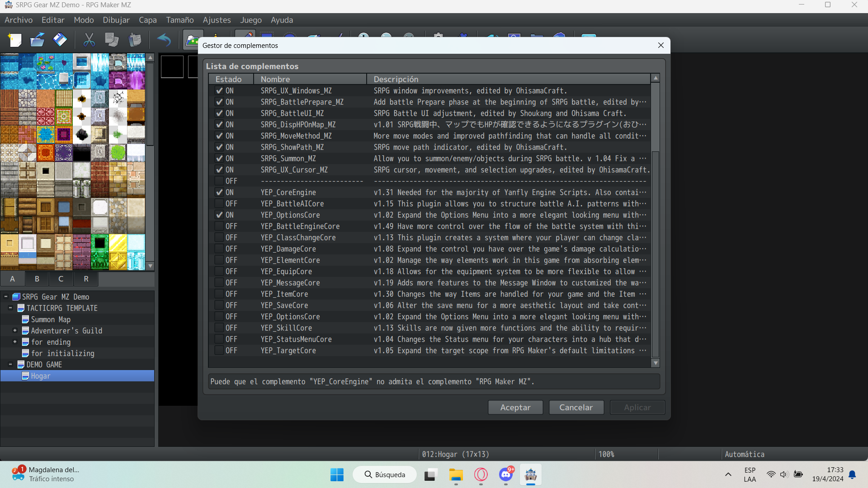868x488 pixels.
Task: Open the notification bell in the taskbar
Action: pos(852,474)
